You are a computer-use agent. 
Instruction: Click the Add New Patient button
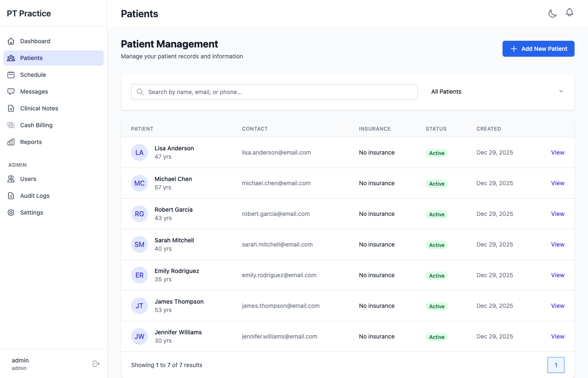click(538, 49)
